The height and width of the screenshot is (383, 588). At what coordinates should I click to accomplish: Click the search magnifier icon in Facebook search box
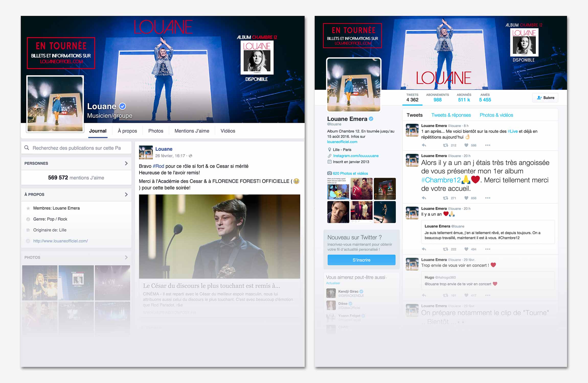click(x=27, y=148)
